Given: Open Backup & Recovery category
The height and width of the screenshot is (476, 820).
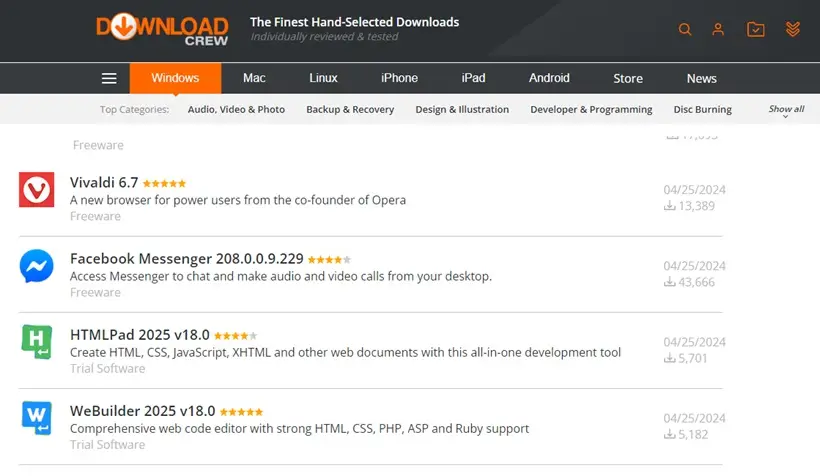Looking at the screenshot, I should [350, 109].
